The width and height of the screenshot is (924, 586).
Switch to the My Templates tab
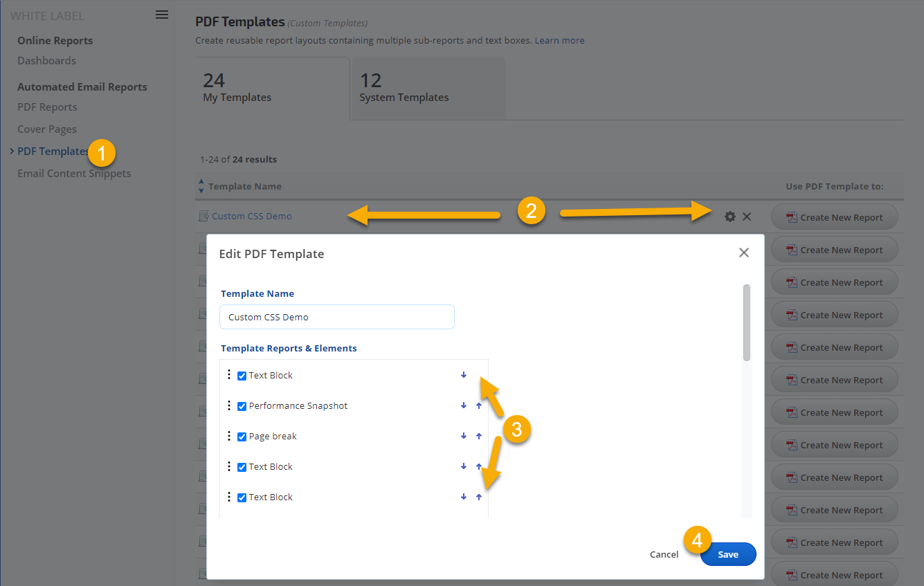click(273, 88)
